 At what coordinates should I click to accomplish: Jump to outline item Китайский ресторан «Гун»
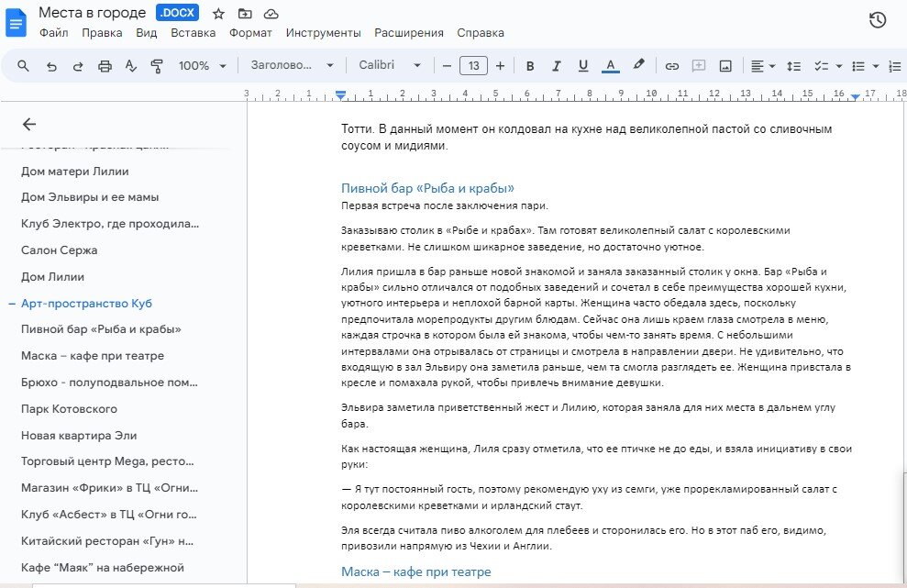[107, 541]
